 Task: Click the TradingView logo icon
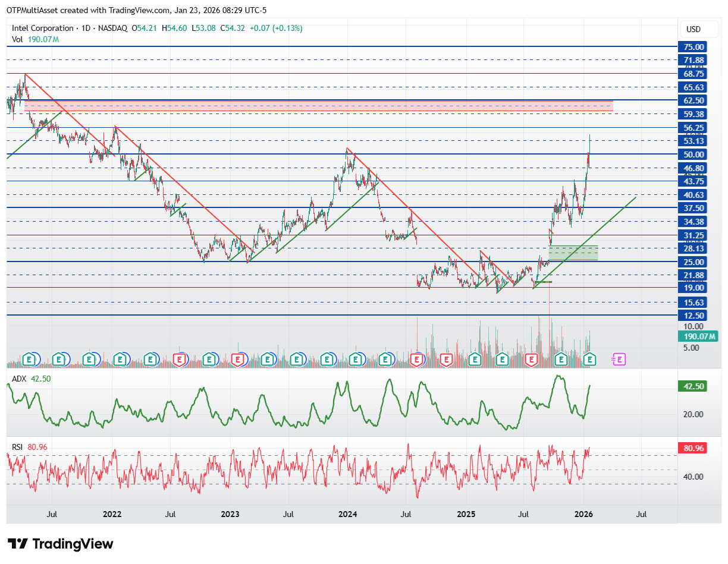tap(18, 543)
